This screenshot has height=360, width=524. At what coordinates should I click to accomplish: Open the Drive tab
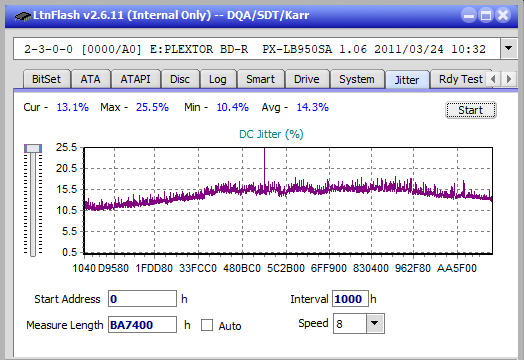307,79
